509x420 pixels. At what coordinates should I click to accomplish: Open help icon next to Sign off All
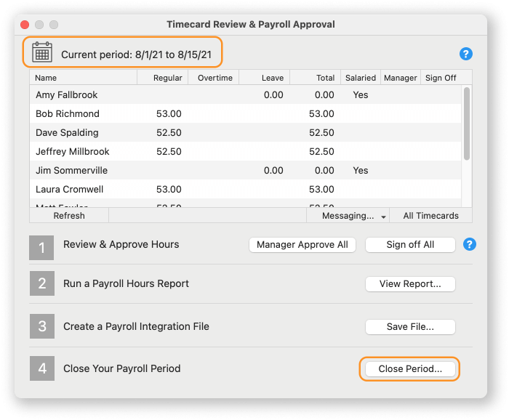tap(470, 245)
